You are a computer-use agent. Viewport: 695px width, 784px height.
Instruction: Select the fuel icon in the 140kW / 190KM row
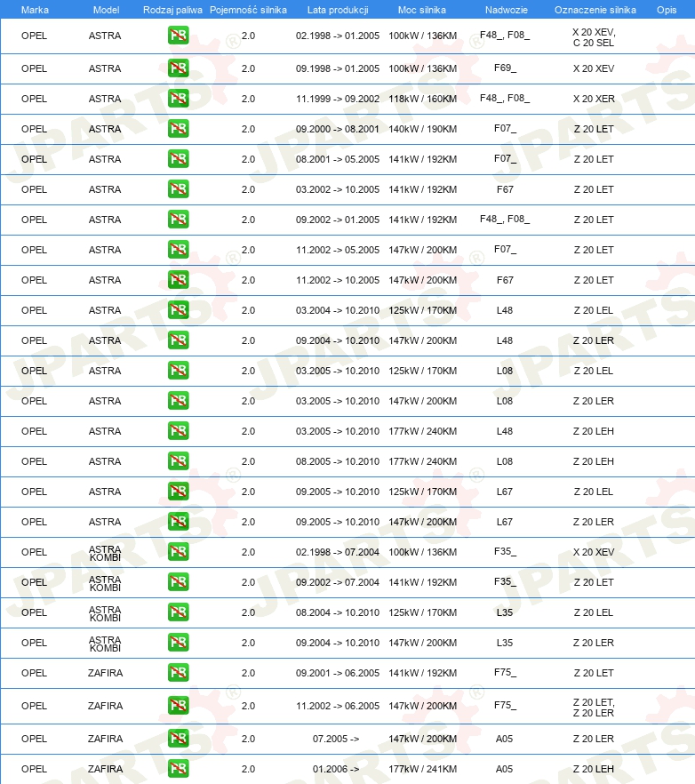click(179, 129)
